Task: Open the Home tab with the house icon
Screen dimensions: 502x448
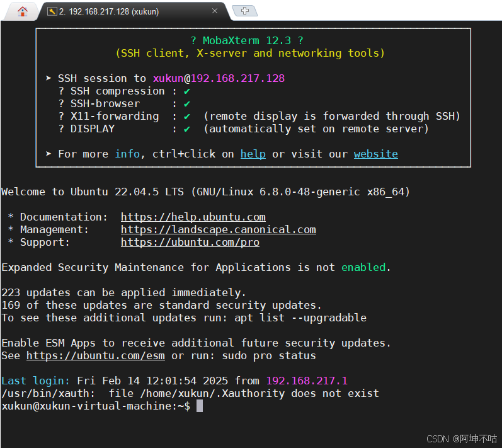Action: pos(23,11)
